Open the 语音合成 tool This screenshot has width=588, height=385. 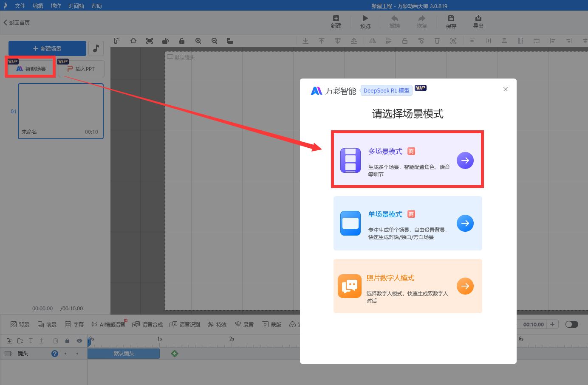point(147,324)
